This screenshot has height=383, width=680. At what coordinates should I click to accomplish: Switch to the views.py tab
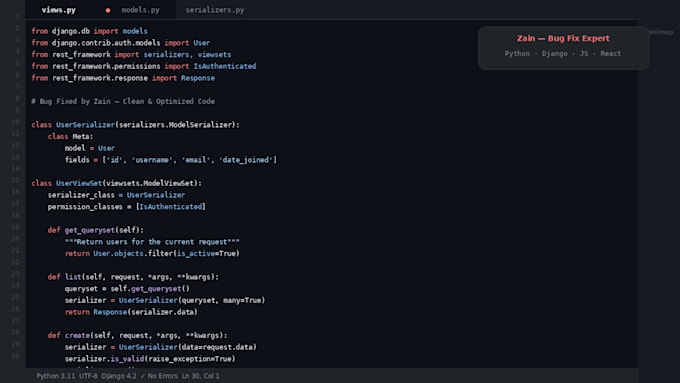tap(59, 10)
